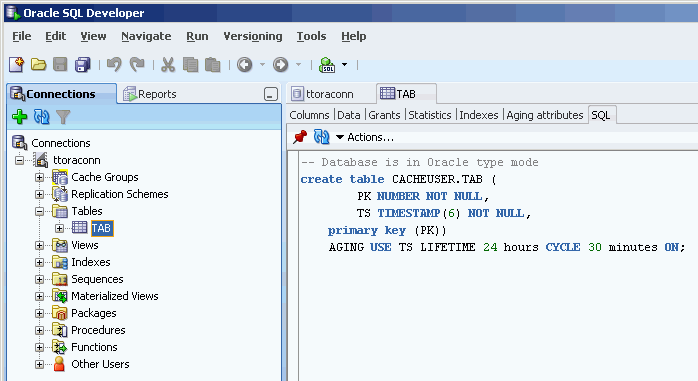Open the View menu
Screen dimensions: 698x381
93,36
